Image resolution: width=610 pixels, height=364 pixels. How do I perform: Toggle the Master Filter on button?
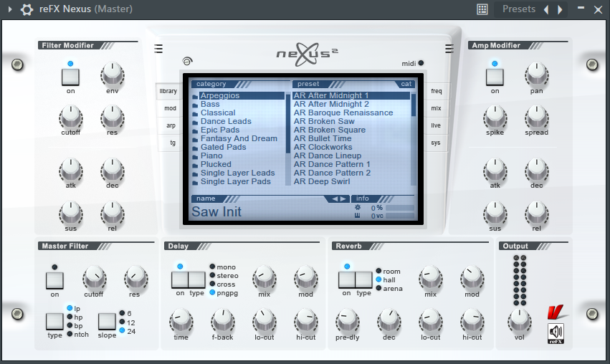[x=54, y=280]
